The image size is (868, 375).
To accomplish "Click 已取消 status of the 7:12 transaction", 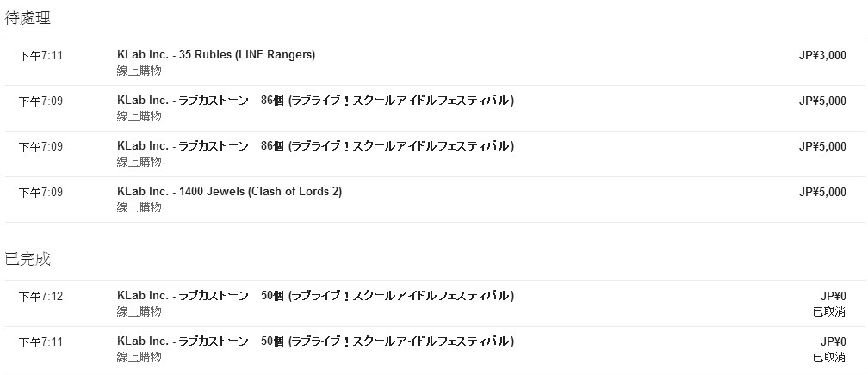I will coord(829,312).
